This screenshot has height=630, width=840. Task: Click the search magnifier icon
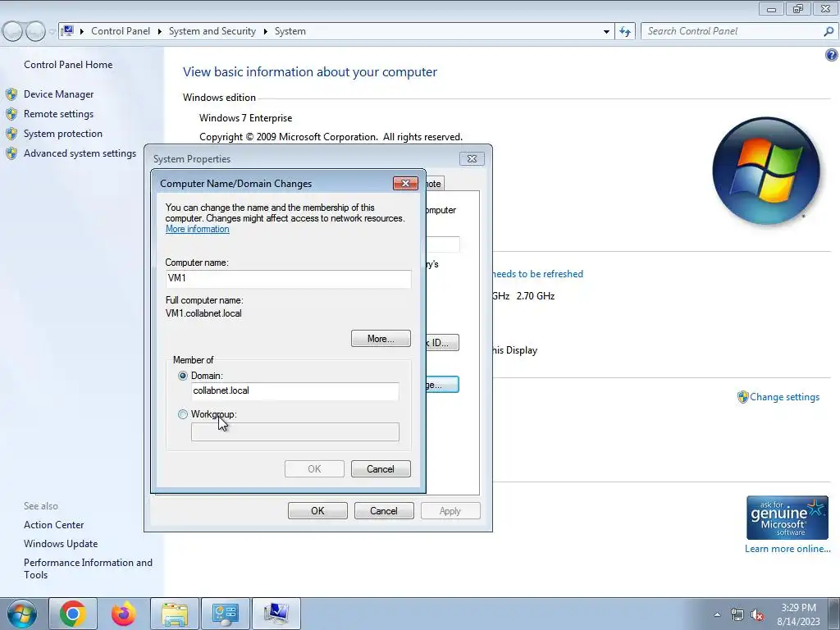[829, 31]
